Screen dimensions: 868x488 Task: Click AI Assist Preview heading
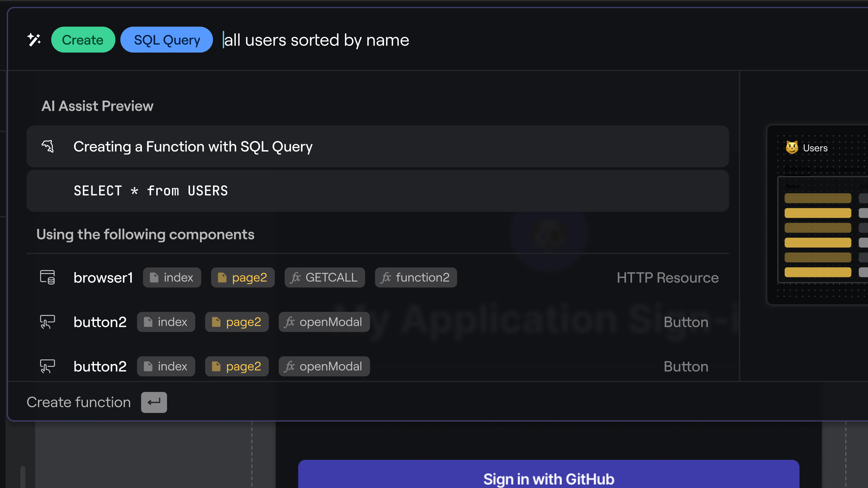(x=97, y=106)
